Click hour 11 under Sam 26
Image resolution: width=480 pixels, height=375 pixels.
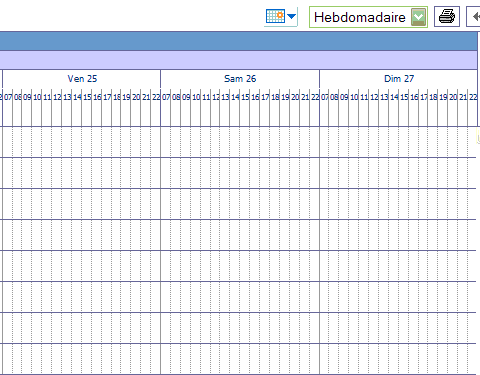click(x=206, y=97)
